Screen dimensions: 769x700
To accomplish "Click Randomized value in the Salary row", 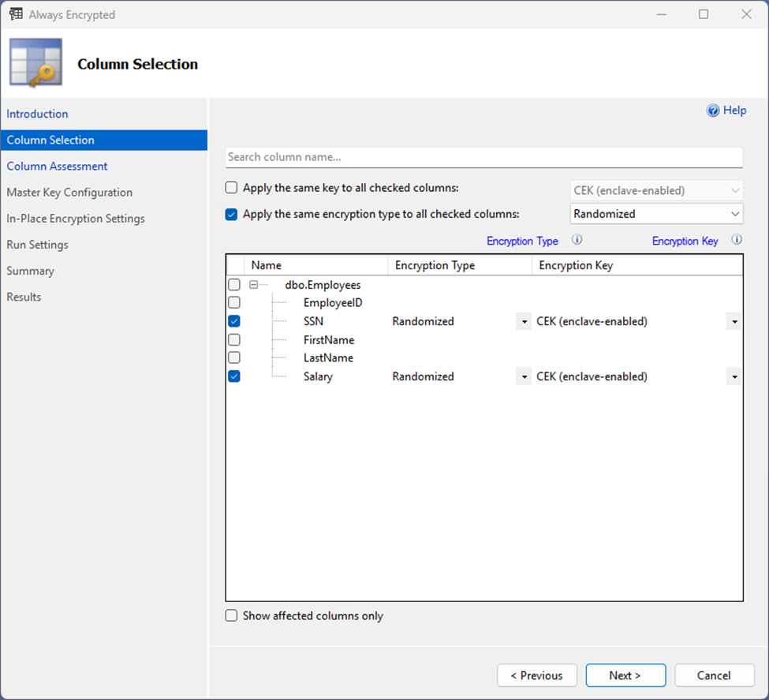I will 424,376.
